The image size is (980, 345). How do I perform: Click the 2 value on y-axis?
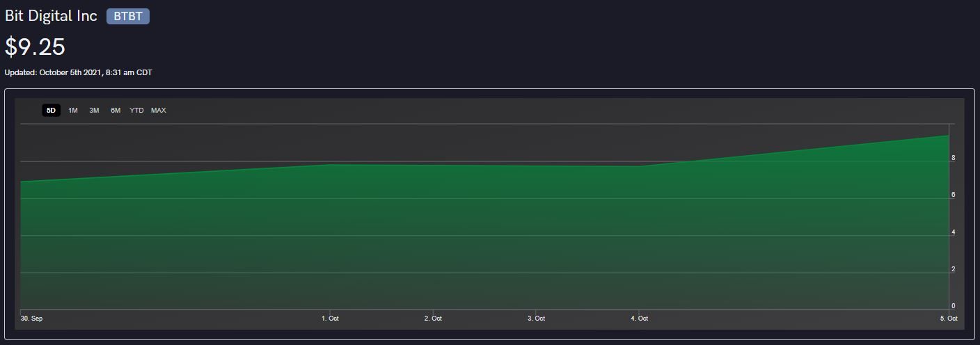(954, 269)
